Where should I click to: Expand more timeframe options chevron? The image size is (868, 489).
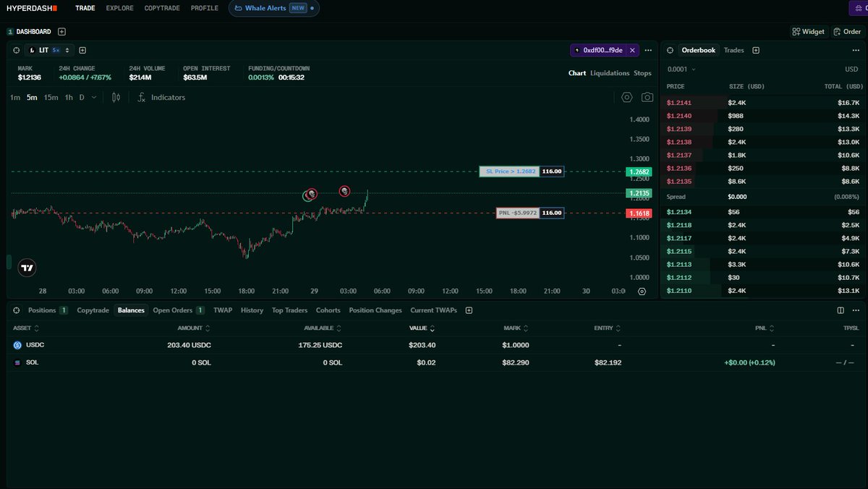pyautogui.click(x=94, y=98)
